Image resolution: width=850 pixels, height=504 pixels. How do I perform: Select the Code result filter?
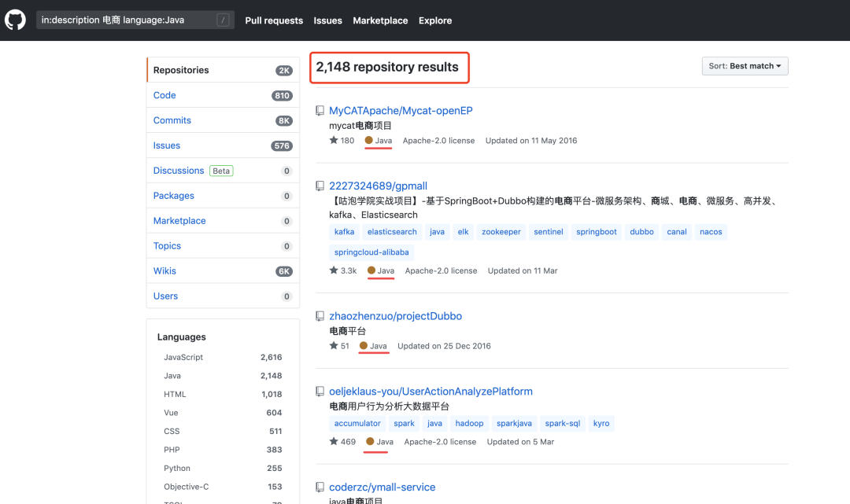click(x=223, y=95)
